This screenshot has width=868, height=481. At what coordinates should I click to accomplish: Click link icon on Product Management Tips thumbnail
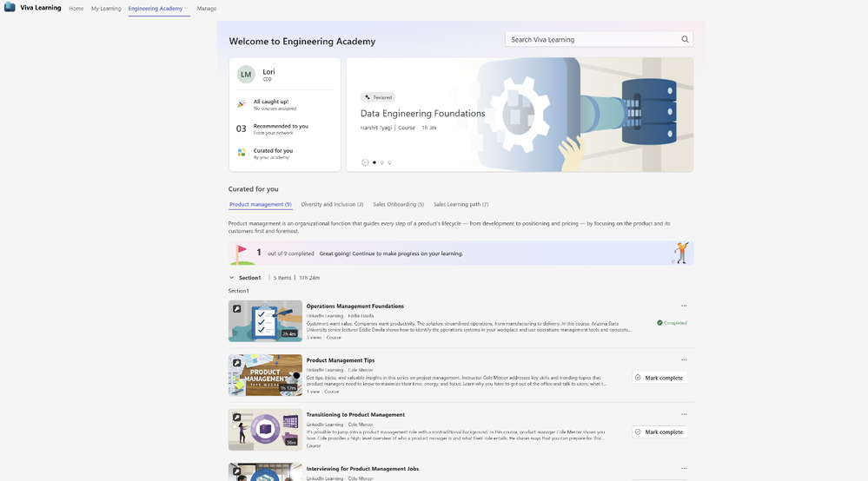pyautogui.click(x=237, y=363)
